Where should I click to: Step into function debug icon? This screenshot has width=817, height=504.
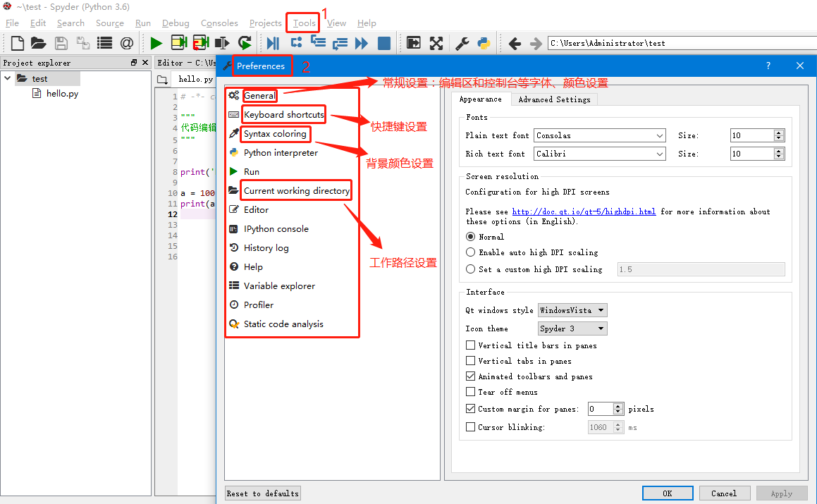click(x=318, y=42)
